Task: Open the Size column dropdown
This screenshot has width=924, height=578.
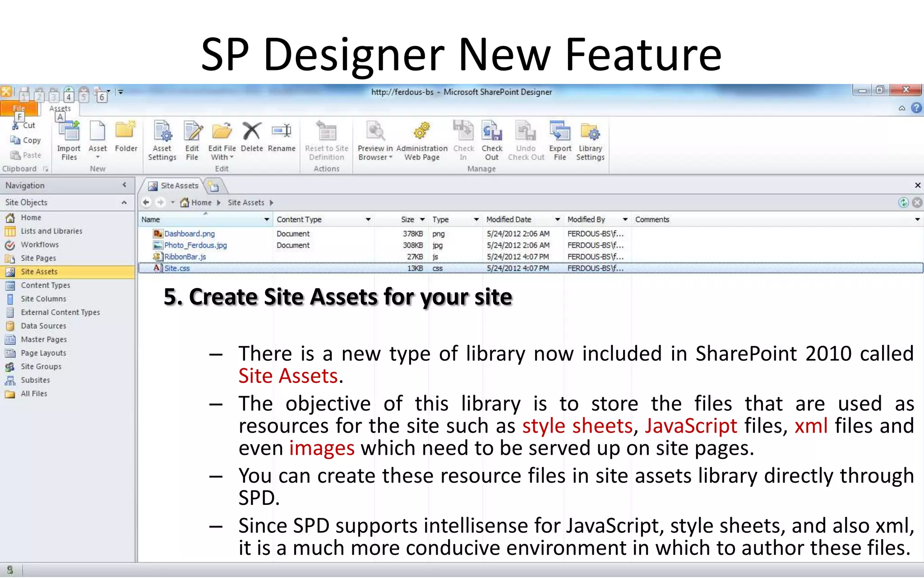Action: click(x=422, y=219)
